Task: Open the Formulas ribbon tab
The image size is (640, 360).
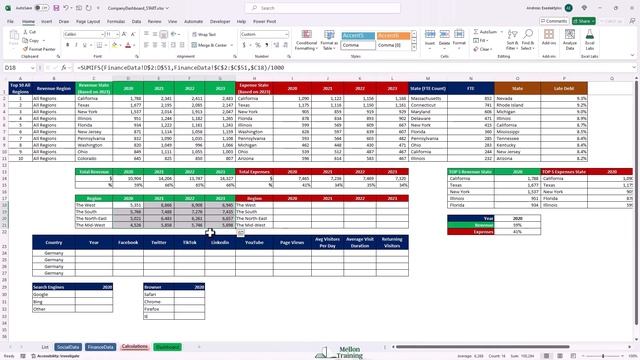Action: (116, 21)
